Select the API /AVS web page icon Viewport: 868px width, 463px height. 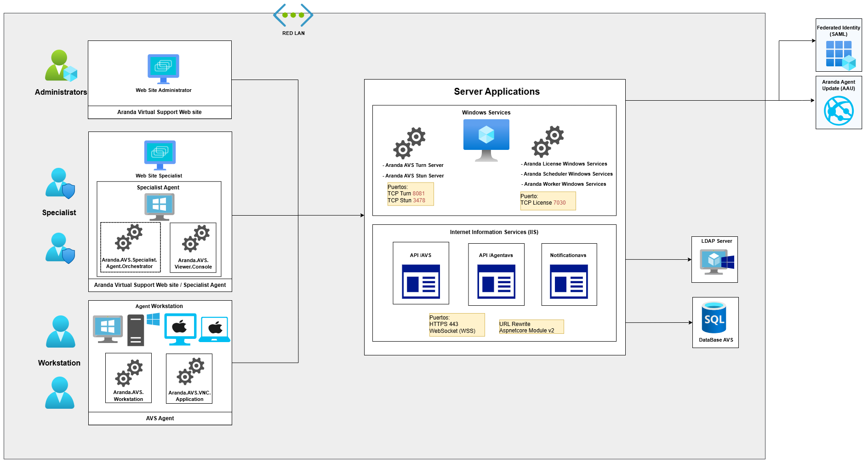pyautogui.click(x=421, y=281)
